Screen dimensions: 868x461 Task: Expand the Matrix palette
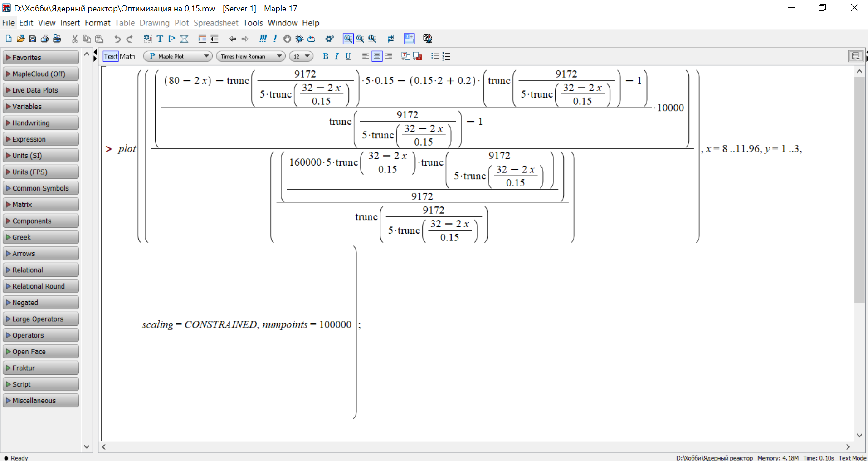click(x=41, y=205)
